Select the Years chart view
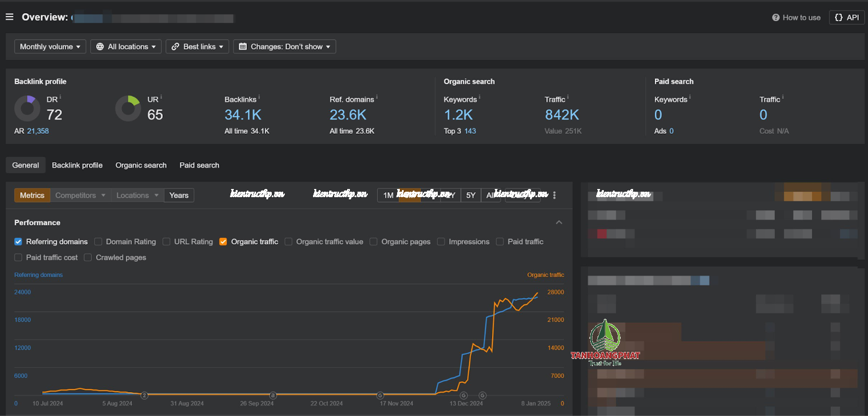This screenshot has height=416, width=868. pyautogui.click(x=179, y=196)
